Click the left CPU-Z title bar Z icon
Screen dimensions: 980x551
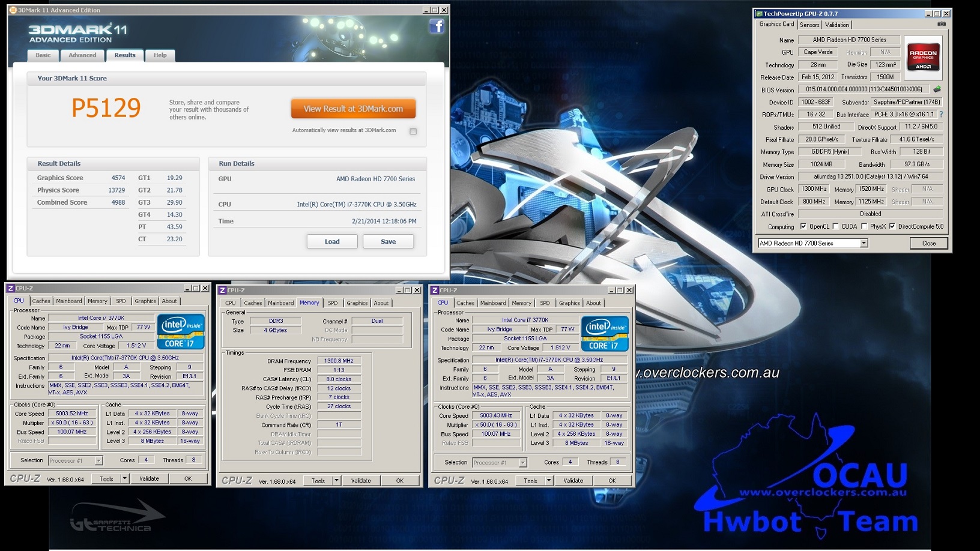coord(10,288)
